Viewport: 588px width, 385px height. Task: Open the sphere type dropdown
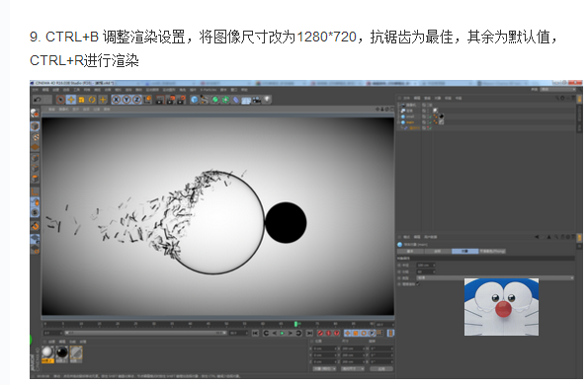[x=495, y=277]
